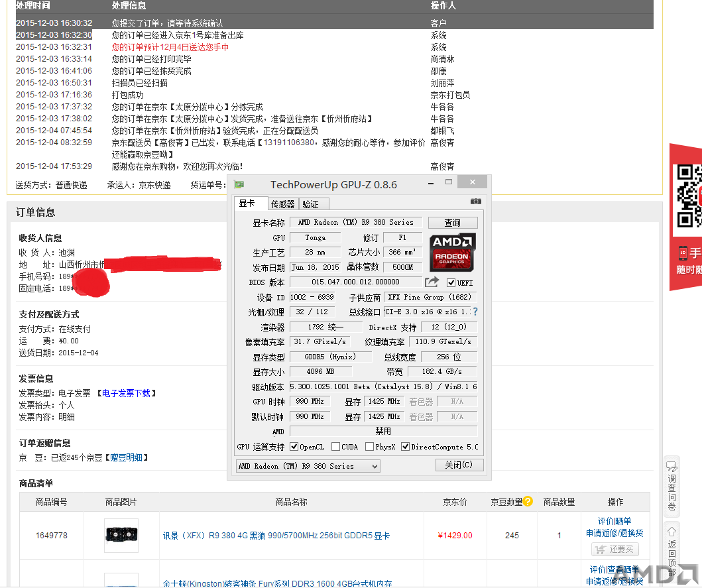Toggle the DirectCompute 5.0 checkbox

(405, 447)
